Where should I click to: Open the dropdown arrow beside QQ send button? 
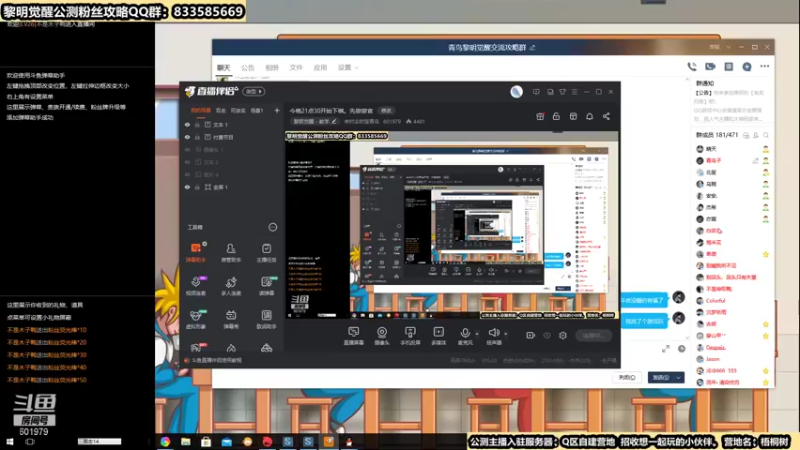[679, 378]
